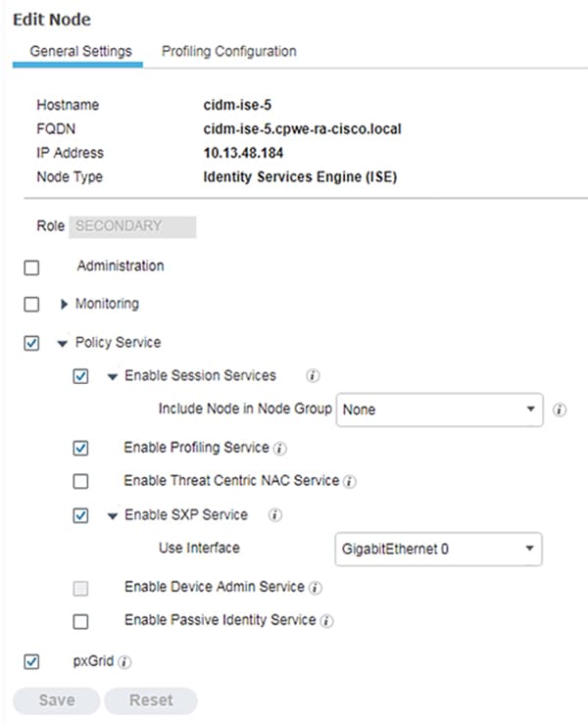Check Enable Passive Identity Service

[80, 621]
